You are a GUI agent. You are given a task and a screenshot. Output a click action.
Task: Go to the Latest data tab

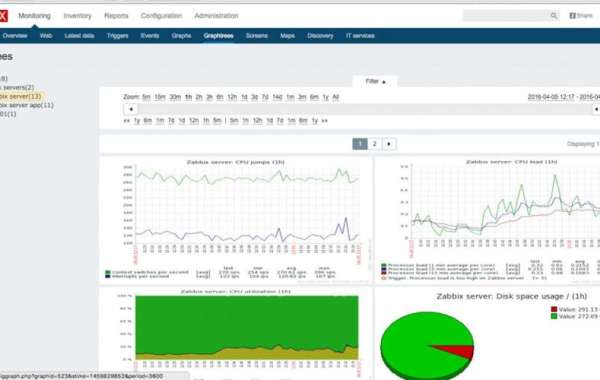(x=79, y=36)
